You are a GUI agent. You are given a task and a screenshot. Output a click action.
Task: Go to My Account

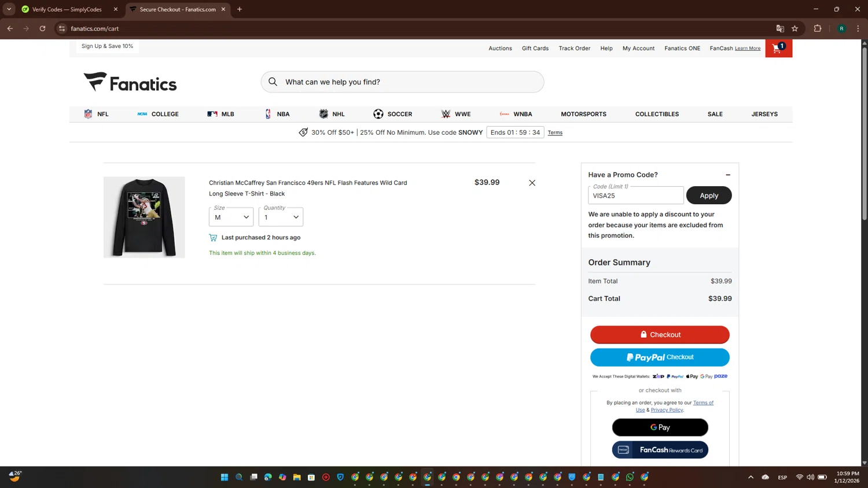click(x=638, y=49)
